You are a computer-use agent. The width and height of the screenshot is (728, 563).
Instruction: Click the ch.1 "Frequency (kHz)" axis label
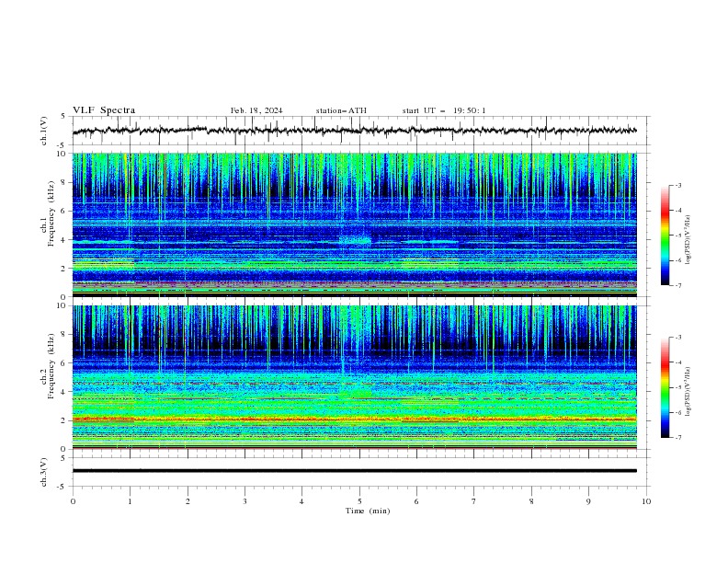[51, 214]
